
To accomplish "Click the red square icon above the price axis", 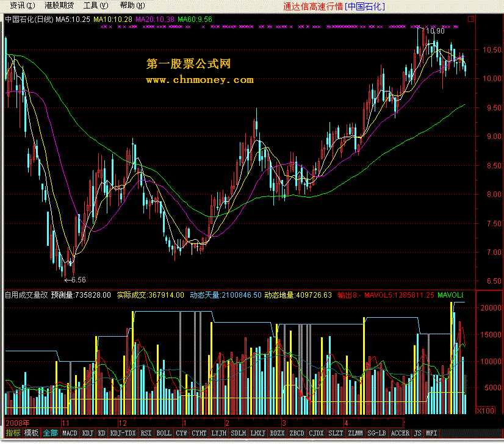I will click(x=471, y=19).
